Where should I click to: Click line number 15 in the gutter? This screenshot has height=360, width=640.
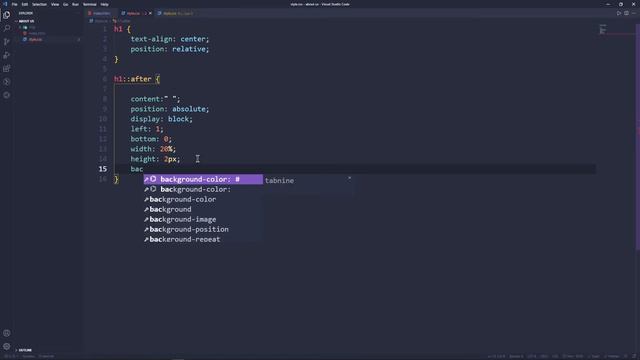pos(102,169)
